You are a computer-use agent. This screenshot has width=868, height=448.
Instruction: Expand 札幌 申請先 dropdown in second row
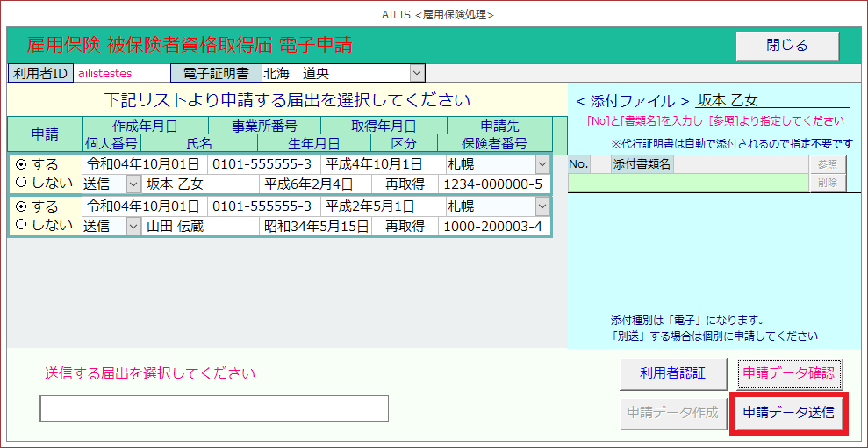coord(542,206)
